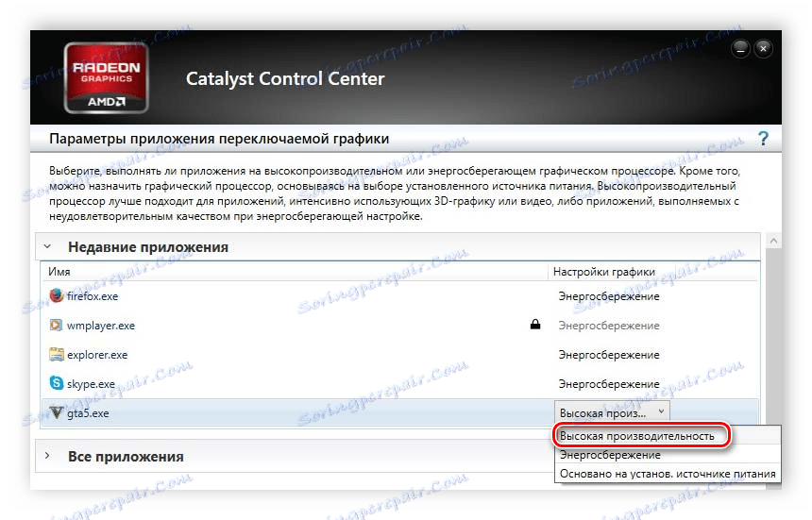Open help via the question mark icon
Viewport: 812px width, 520px height.
(x=763, y=139)
